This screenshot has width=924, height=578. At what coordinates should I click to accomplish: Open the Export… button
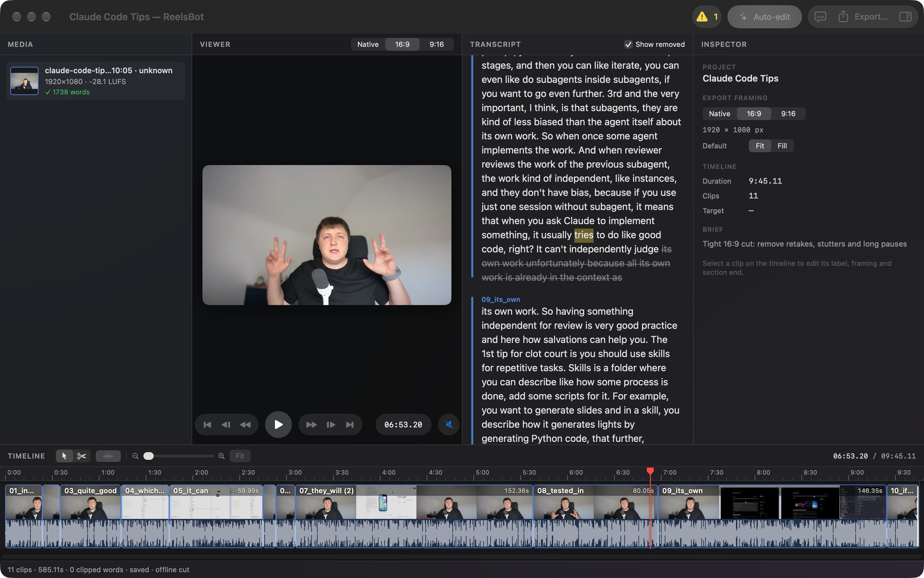tap(863, 17)
